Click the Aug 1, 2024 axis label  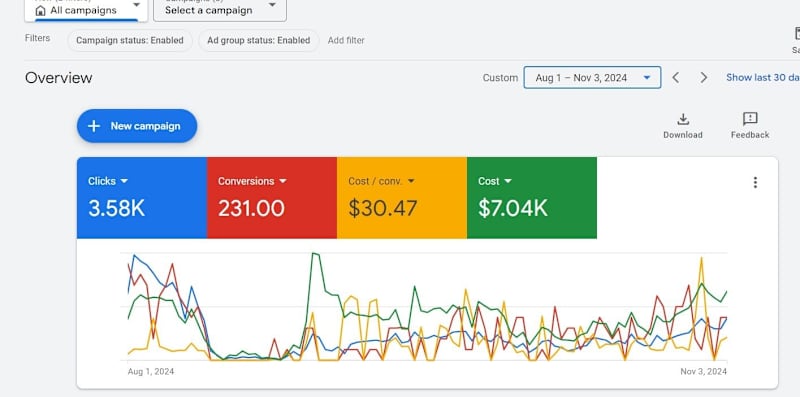pos(151,371)
